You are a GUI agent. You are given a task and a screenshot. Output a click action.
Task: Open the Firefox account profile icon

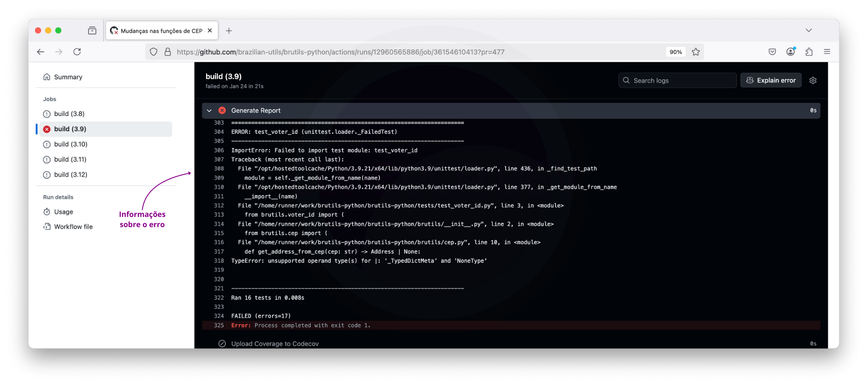[x=790, y=52]
